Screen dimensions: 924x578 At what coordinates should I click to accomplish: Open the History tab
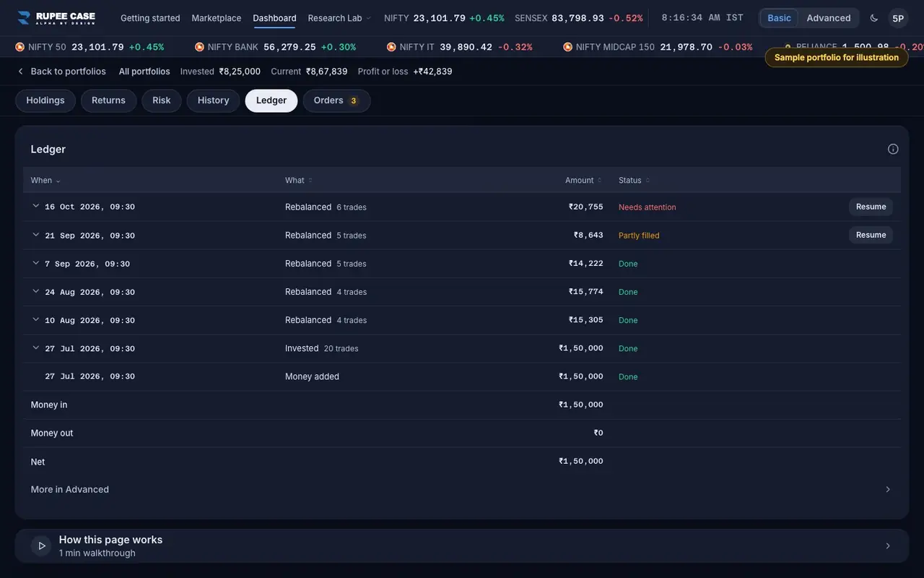click(x=213, y=101)
